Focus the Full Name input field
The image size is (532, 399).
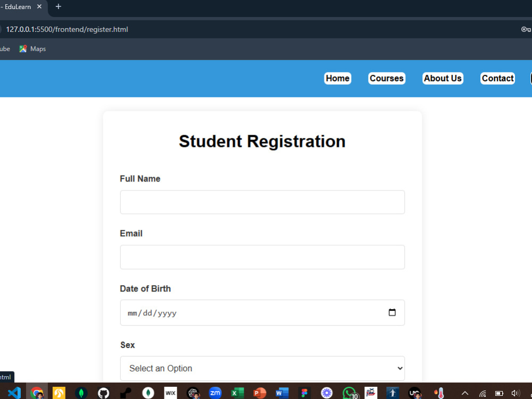(x=262, y=202)
